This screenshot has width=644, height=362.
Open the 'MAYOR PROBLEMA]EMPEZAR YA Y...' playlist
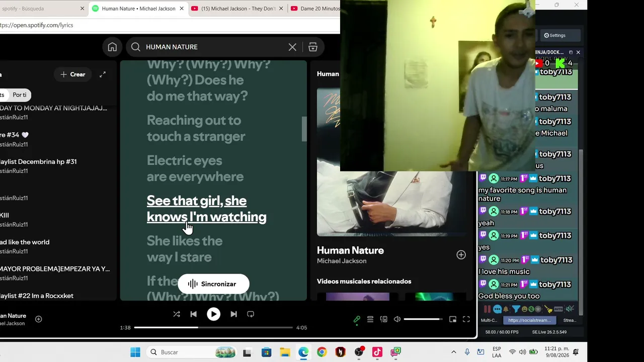(54, 273)
